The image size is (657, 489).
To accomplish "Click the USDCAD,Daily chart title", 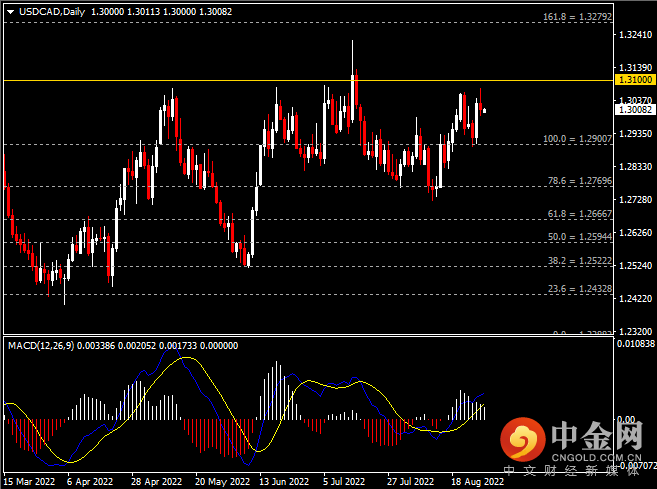I will [x=46, y=11].
